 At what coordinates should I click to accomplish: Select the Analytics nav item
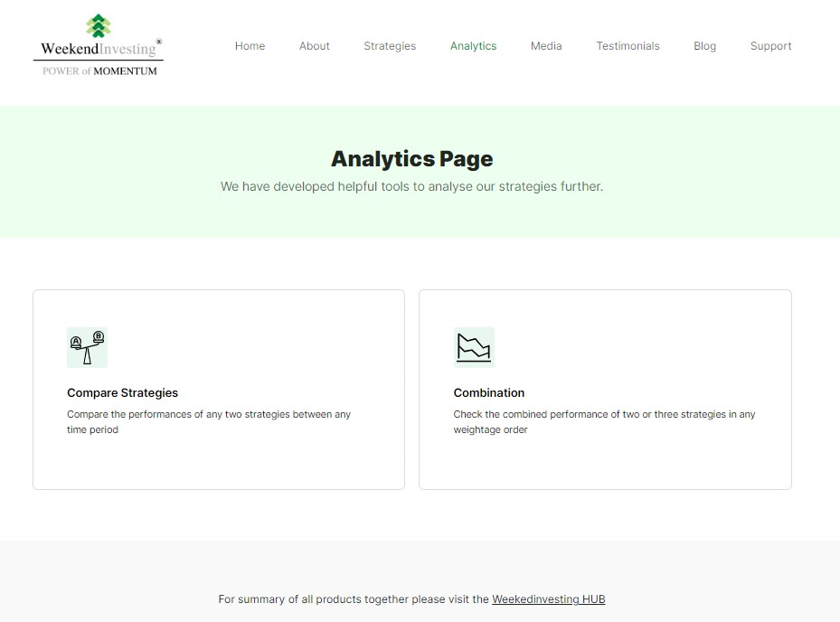point(474,46)
